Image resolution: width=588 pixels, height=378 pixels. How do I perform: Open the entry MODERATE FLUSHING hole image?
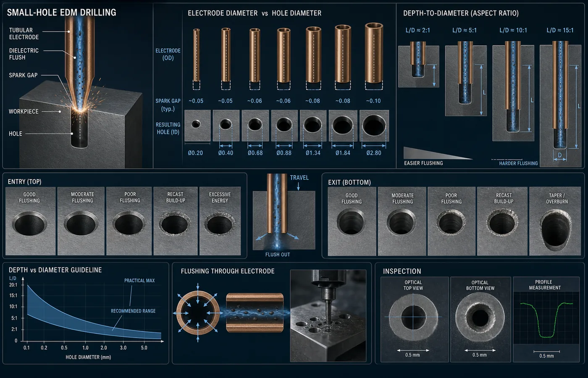(81, 221)
